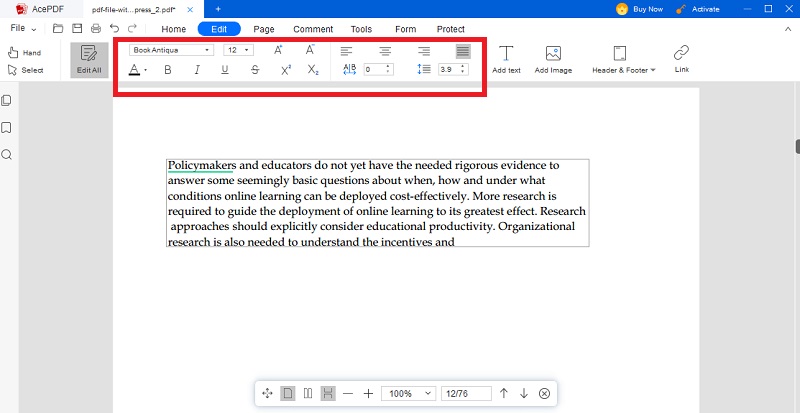Align text to the right
Image resolution: width=800 pixels, height=413 pixels.
423,51
